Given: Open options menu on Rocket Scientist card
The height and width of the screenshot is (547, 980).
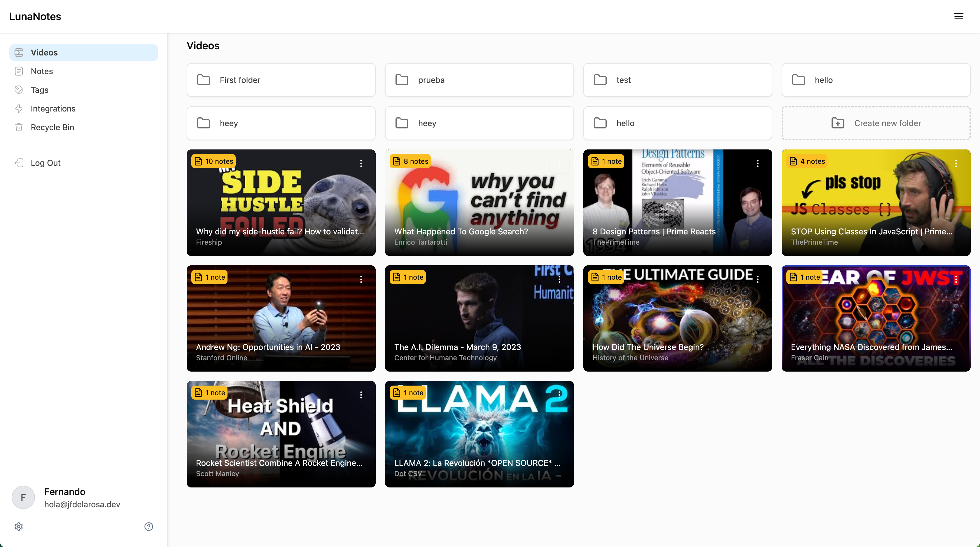Looking at the screenshot, I should point(361,395).
